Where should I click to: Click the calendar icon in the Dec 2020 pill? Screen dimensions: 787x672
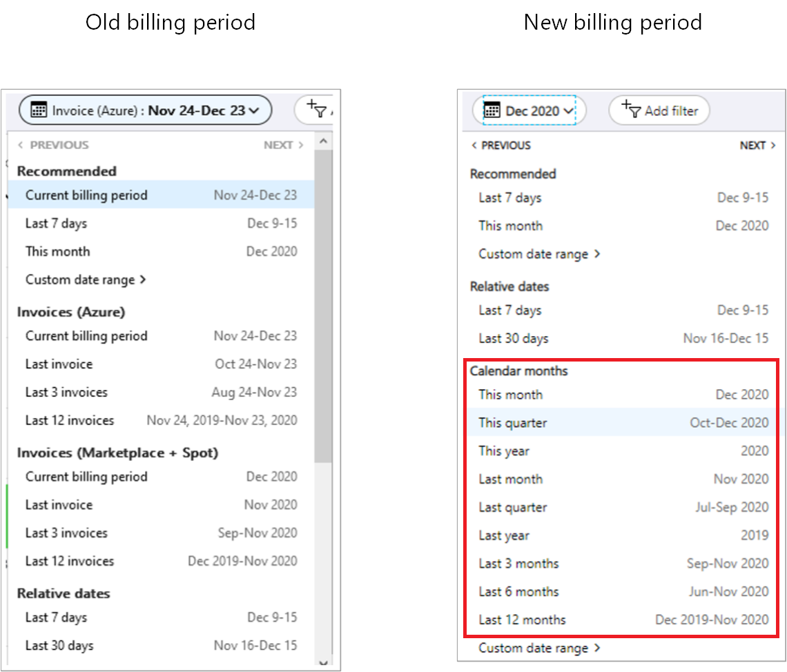pos(492,110)
